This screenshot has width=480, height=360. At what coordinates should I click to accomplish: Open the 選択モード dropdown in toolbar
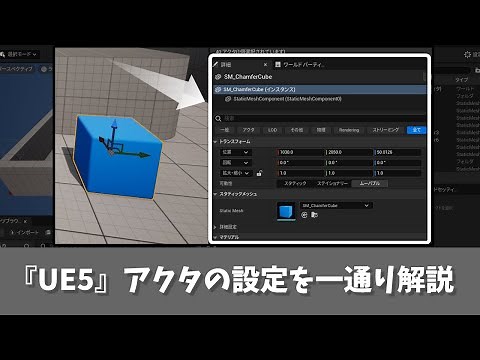point(19,54)
